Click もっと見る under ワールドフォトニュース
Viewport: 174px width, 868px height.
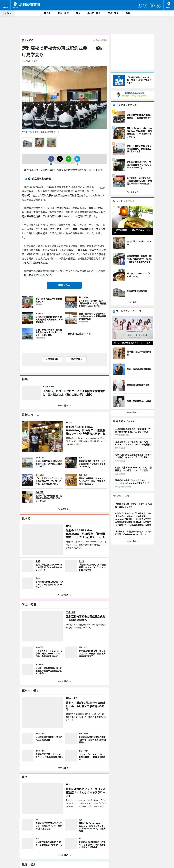point(132,412)
